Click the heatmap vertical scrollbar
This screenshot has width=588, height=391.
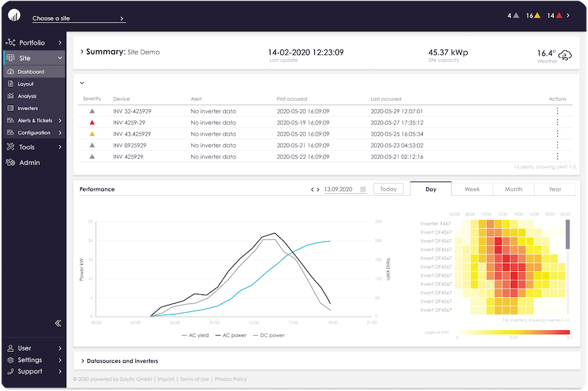[568, 234]
